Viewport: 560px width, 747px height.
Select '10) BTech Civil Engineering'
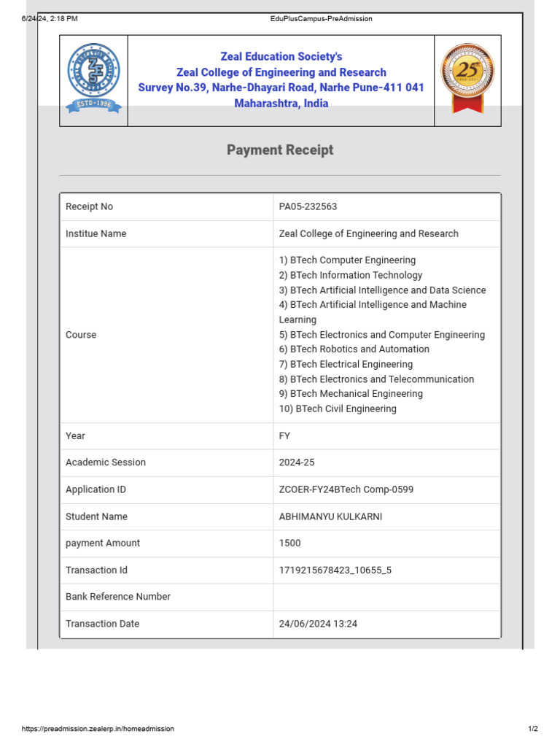tap(338, 409)
